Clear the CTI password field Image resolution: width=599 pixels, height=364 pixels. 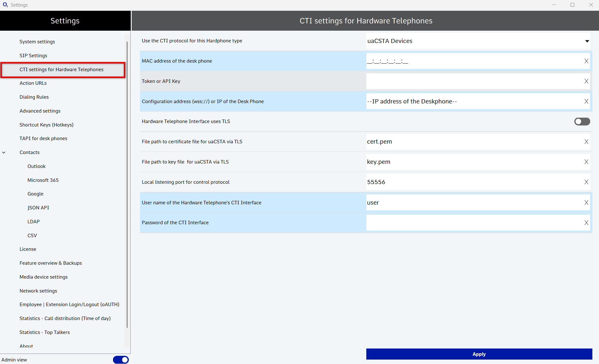coord(586,223)
